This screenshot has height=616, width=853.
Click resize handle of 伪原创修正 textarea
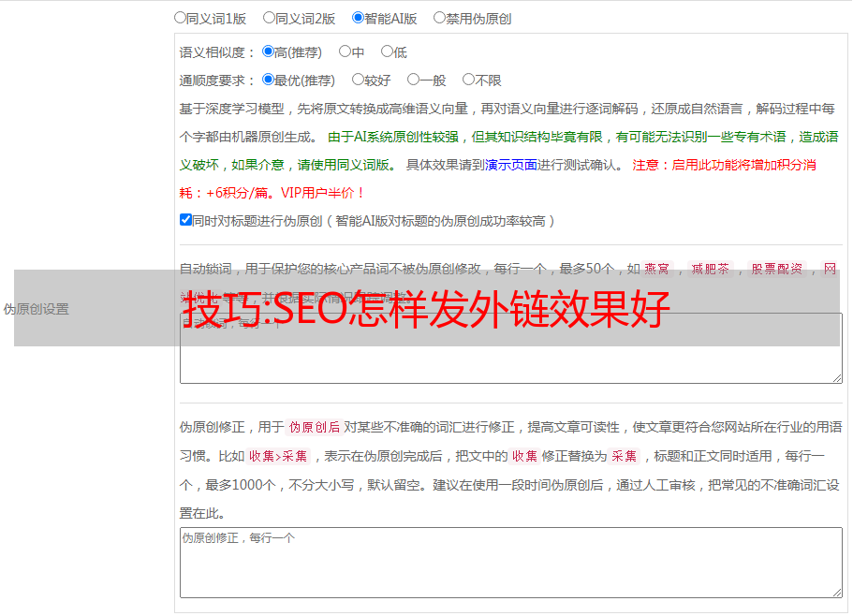[837, 592]
